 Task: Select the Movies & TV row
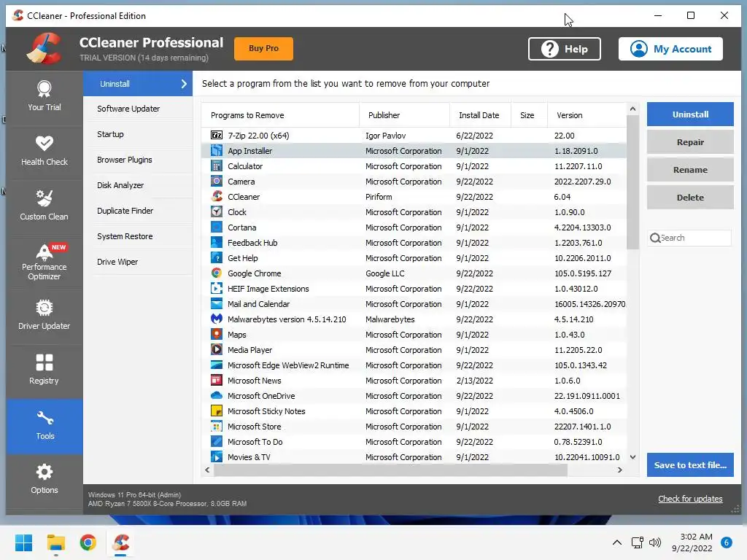point(414,456)
